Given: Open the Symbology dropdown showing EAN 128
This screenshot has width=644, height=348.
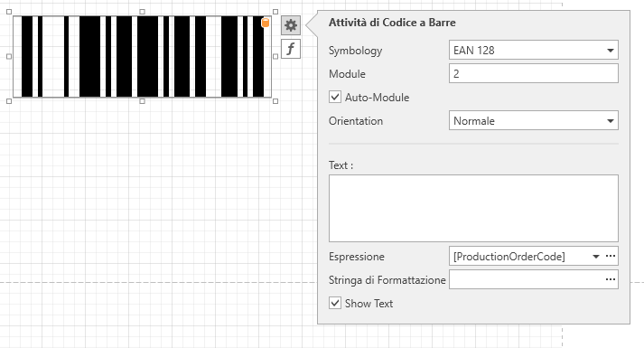Looking at the screenshot, I should point(534,51).
